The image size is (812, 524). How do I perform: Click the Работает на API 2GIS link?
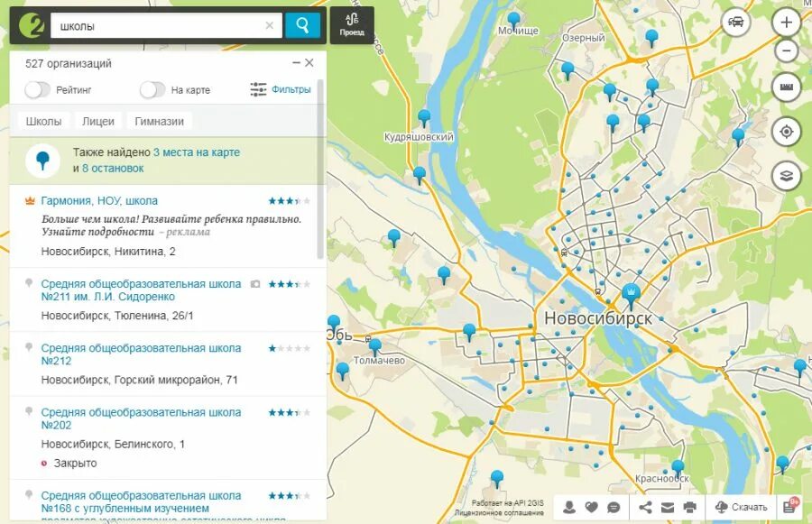click(x=507, y=502)
